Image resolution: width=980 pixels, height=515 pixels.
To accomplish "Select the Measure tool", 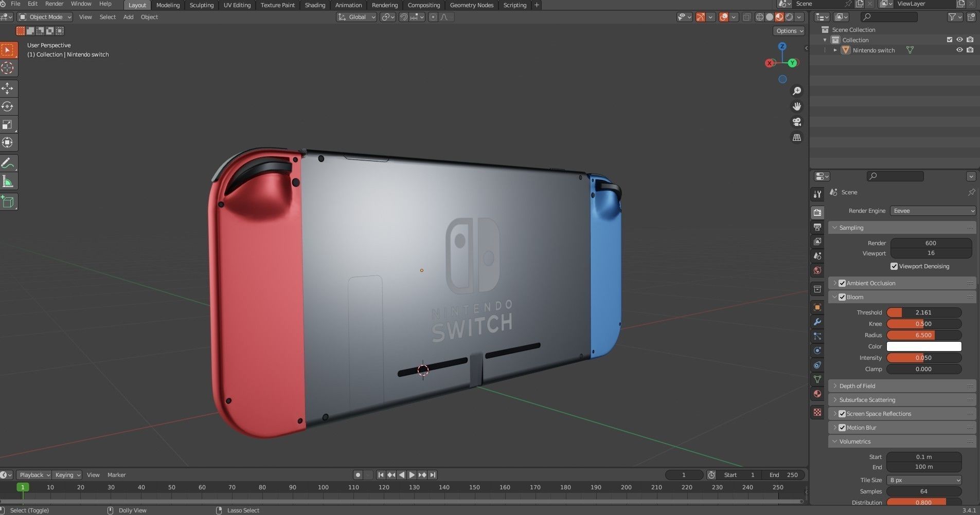I will coord(8,181).
